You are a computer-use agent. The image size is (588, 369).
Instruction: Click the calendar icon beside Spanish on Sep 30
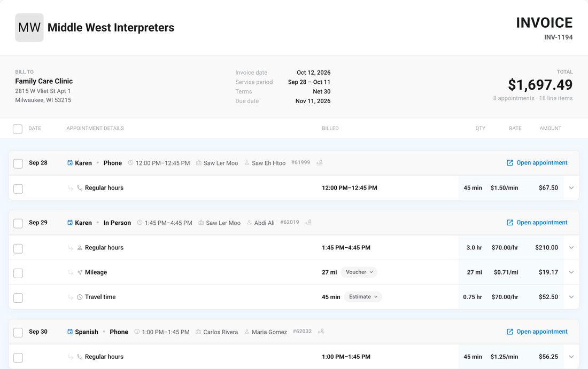(69, 332)
